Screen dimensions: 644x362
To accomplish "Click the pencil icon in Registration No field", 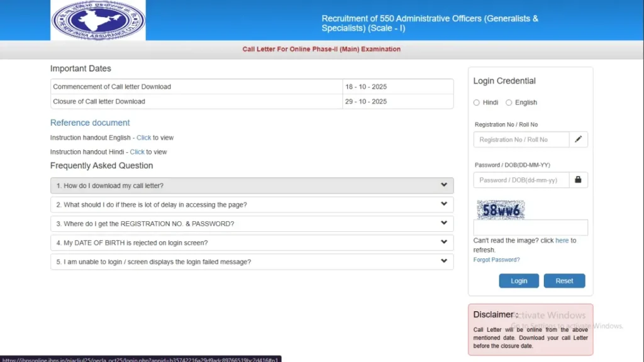I will coord(578,139).
